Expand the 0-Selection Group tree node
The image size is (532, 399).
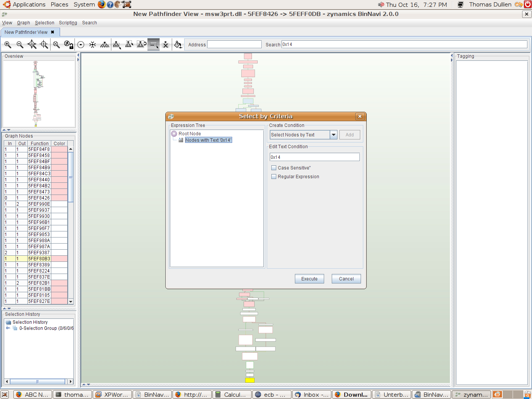(x=8, y=328)
